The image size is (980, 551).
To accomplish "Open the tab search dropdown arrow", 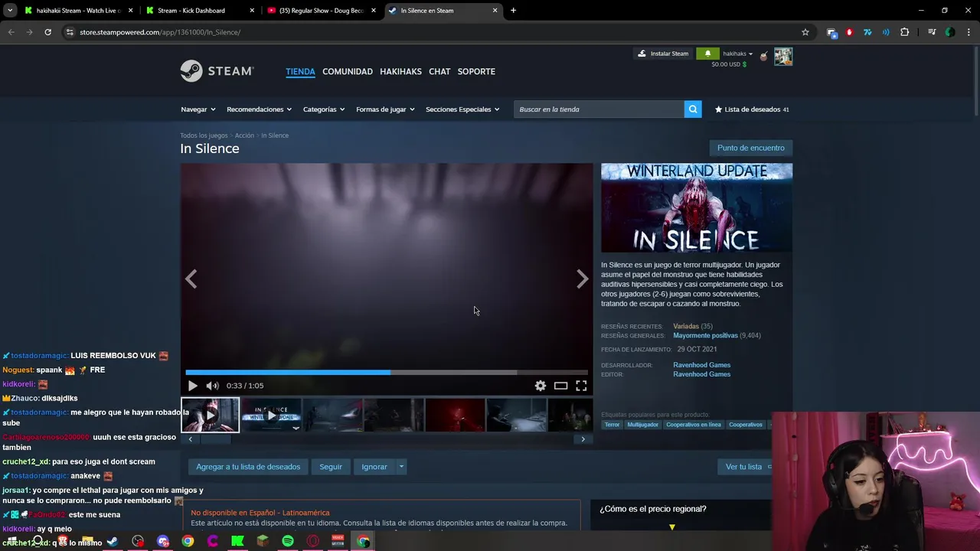I will click(x=10, y=11).
